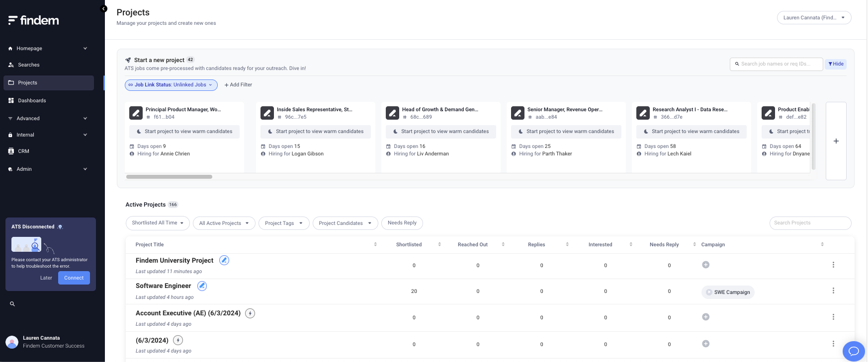
Task: Expand the Homepage menu
Action: [48, 48]
